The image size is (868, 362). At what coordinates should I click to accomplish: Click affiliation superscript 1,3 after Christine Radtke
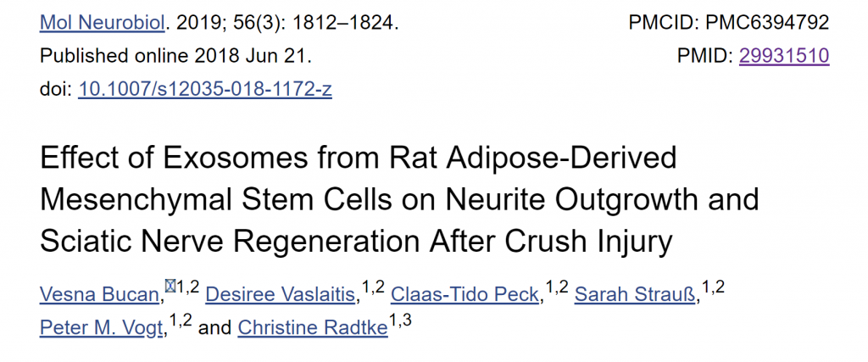[400, 320]
